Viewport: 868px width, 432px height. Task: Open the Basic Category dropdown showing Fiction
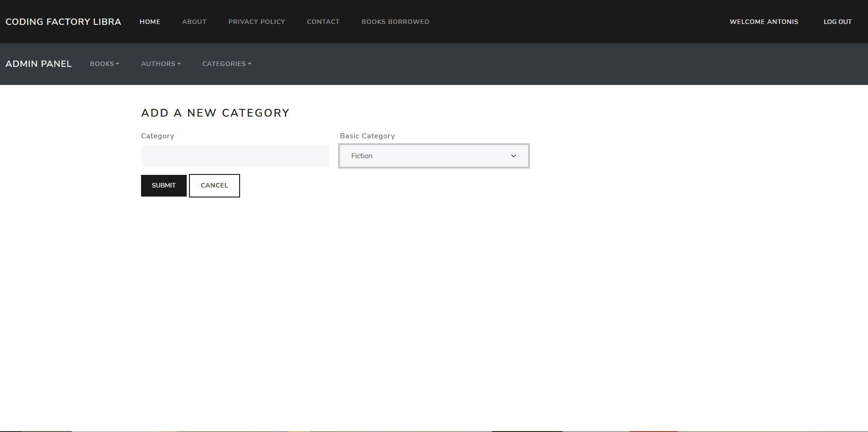pyautogui.click(x=433, y=156)
